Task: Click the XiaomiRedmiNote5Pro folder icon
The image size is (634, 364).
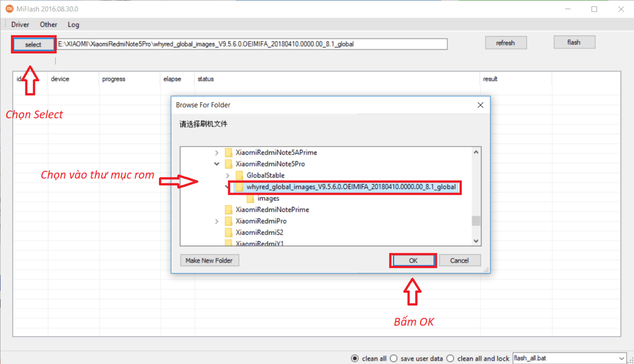Action: click(228, 164)
